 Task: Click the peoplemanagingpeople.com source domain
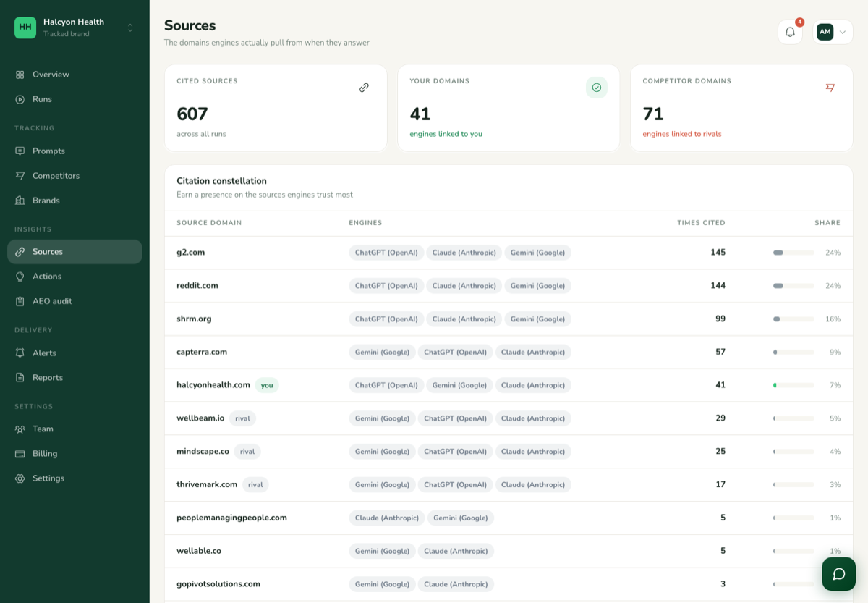(x=231, y=518)
